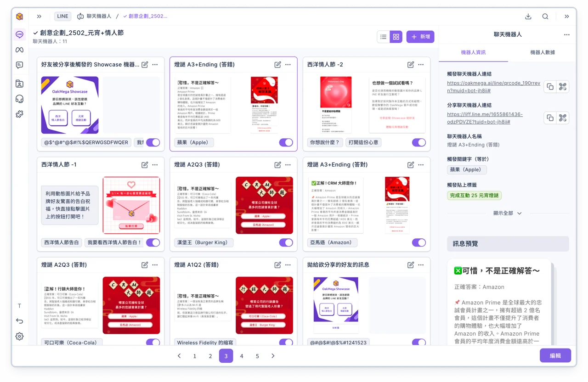Click 完成互動 25 元宵燈謎 tag
This screenshot has width=588, height=382.
pyautogui.click(x=475, y=195)
